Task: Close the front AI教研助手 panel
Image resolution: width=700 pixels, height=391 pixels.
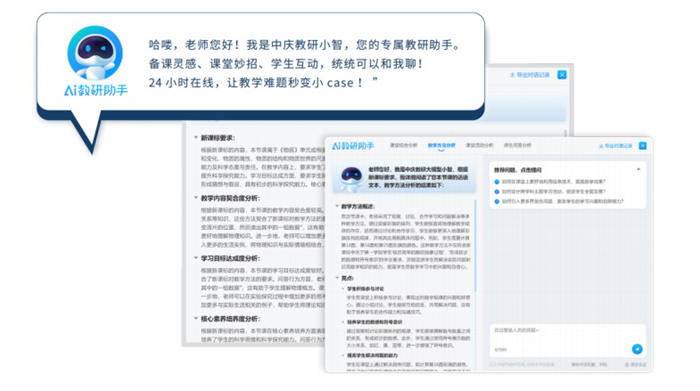Action: tap(642, 146)
